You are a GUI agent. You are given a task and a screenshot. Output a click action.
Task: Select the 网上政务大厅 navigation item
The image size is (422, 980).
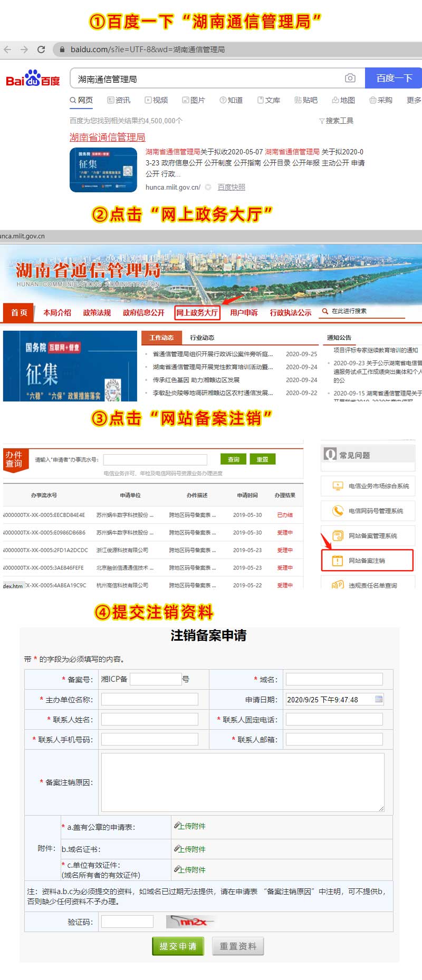[197, 312]
